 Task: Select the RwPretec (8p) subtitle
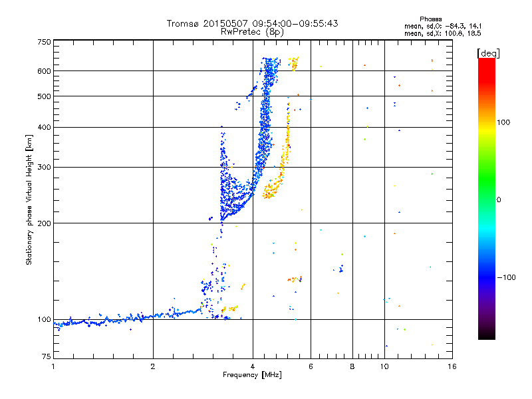click(252, 32)
